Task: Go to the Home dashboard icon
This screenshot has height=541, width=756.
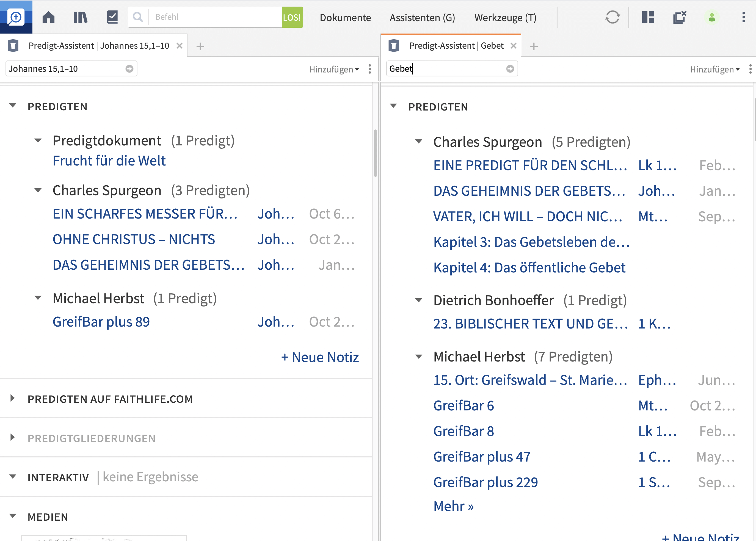Action: (49, 17)
